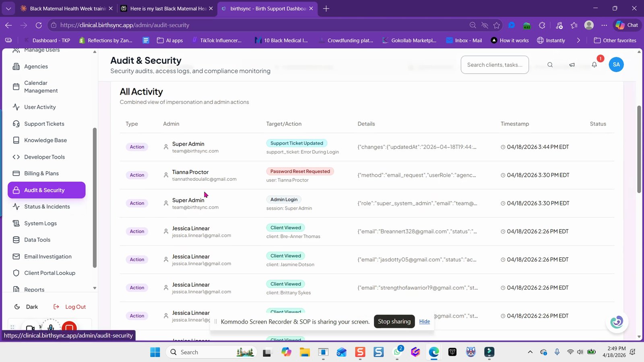Open the browser Extensions puzzle icon
This screenshot has height=362, width=644.
point(542,25)
